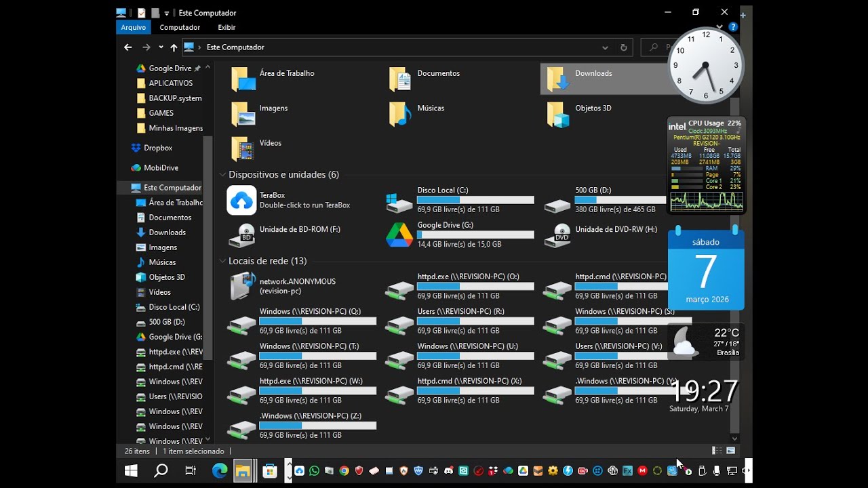Open recent locations dropdown beside forward arrow
Image resolution: width=868 pixels, height=488 pixels.
tap(161, 47)
